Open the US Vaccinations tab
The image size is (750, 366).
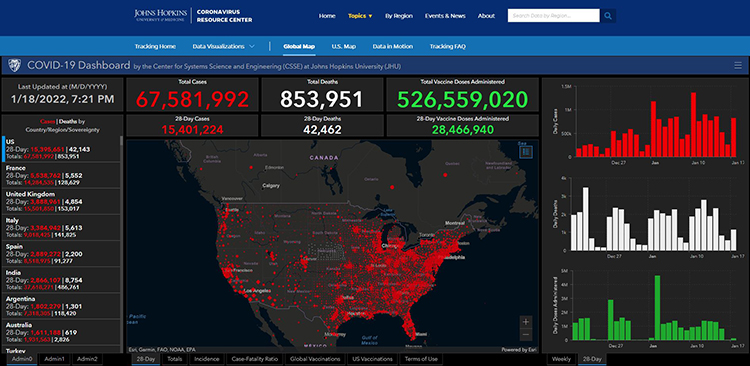pos(372,359)
